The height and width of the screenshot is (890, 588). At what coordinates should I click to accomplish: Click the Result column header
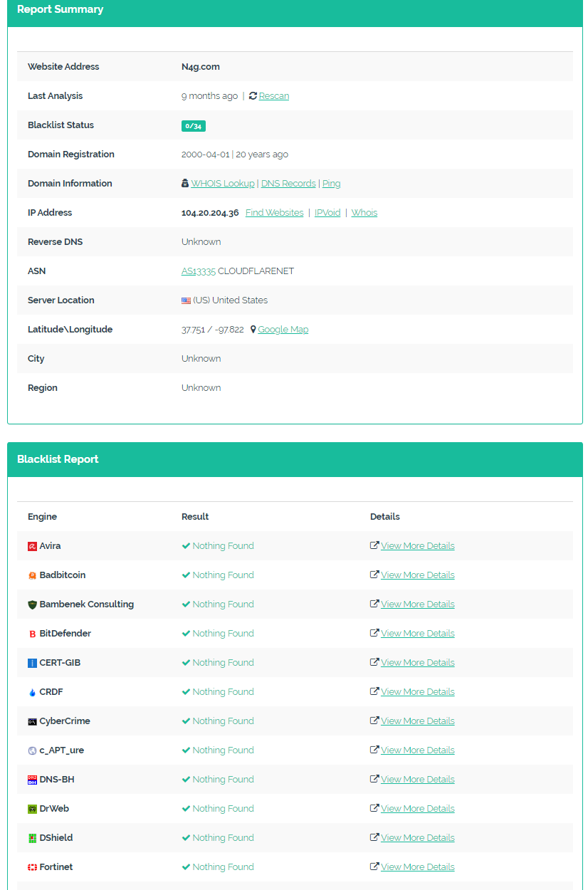195,517
